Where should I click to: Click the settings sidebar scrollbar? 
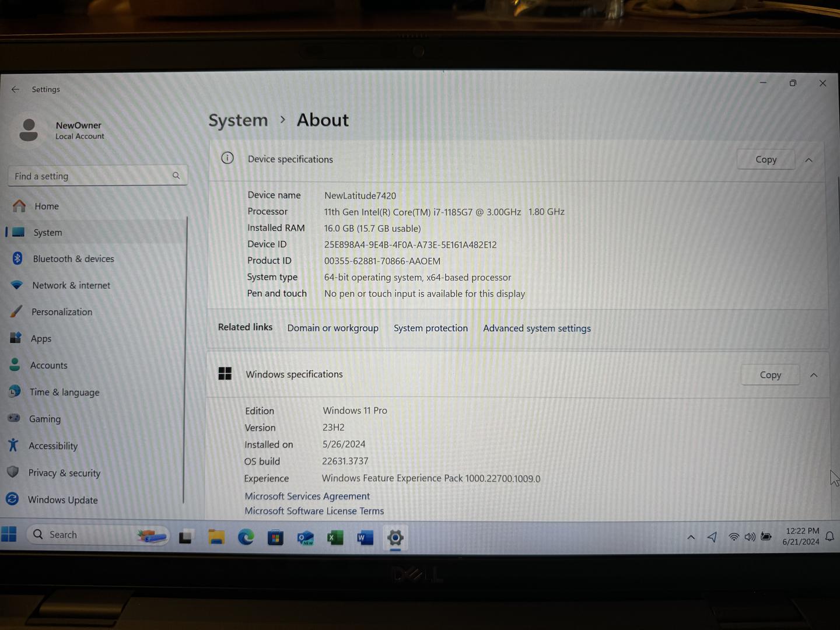tap(186, 359)
